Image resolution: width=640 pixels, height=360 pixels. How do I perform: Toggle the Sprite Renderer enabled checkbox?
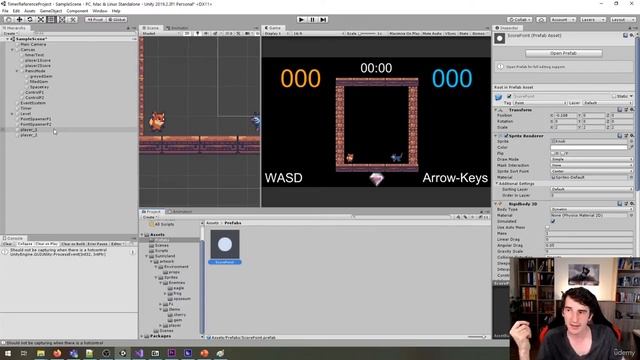(506, 136)
